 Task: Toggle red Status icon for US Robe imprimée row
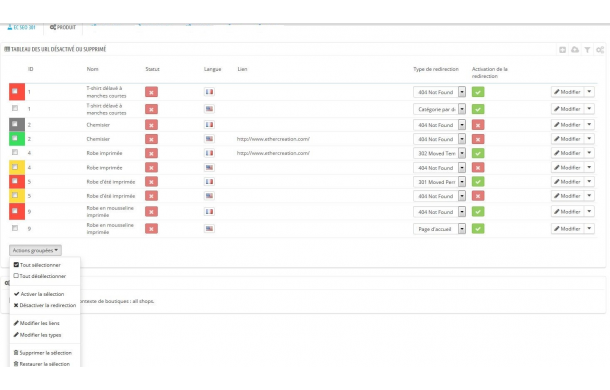point(151,168)
